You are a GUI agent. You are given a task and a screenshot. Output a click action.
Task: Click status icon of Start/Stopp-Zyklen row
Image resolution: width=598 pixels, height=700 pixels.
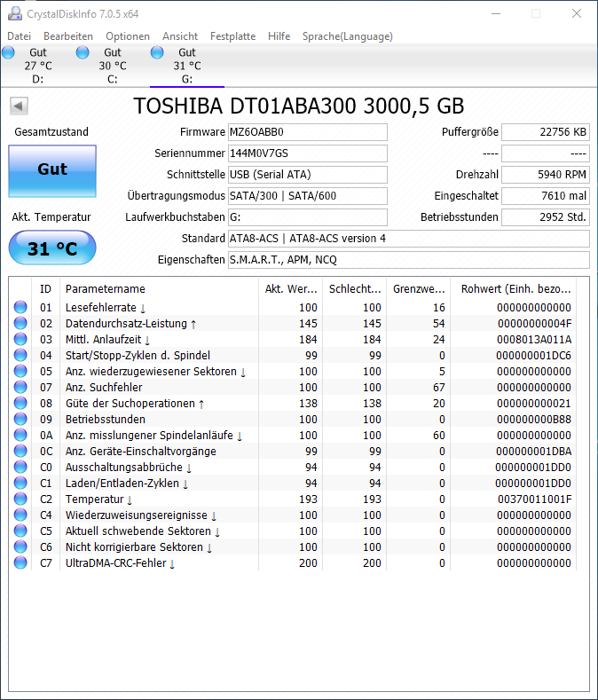[x=20, y=356]
